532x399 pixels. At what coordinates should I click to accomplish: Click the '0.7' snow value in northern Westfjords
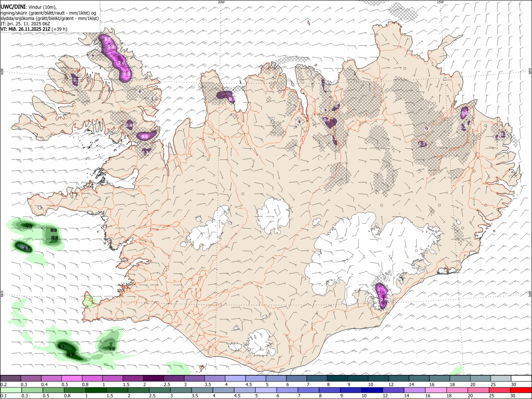[107, 39]
